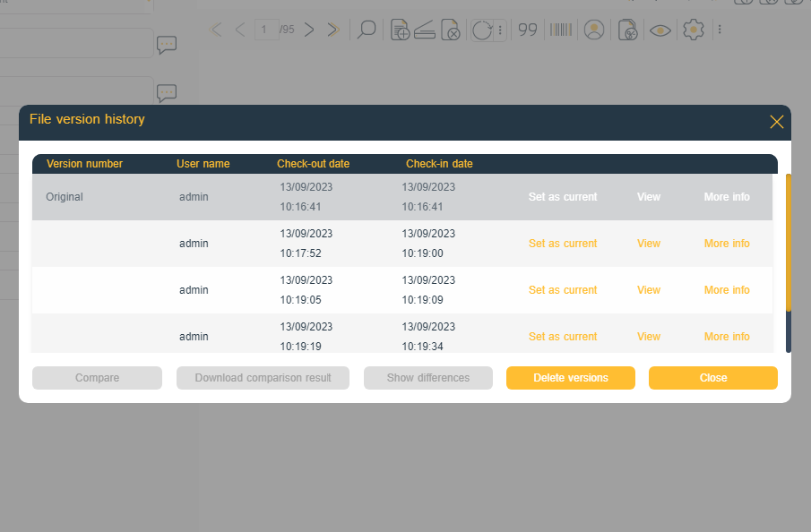
Task: View the Original file version
Action: click(648, 197)
